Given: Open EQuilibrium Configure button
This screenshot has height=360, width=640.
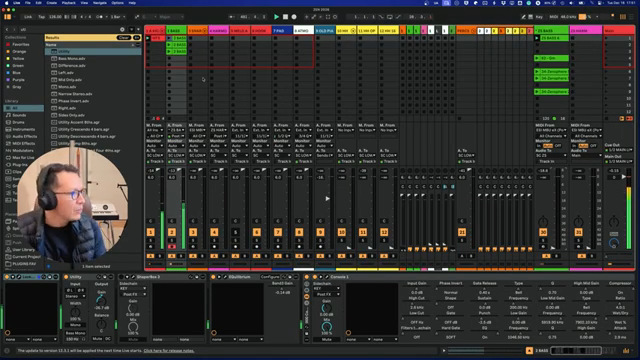Looking at the screenshot, I should pos(270,277).
